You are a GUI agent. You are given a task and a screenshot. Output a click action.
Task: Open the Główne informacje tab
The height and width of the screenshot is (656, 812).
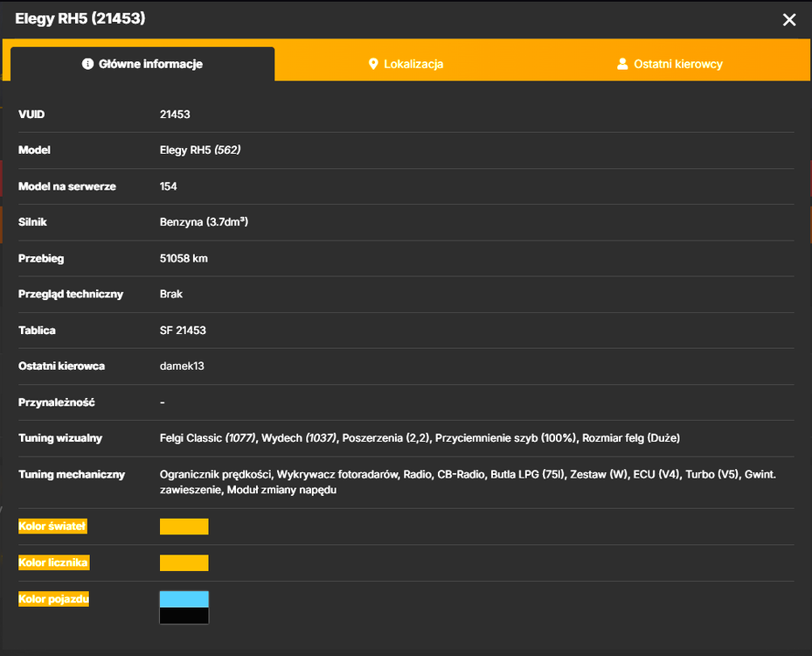coord(142,64)
